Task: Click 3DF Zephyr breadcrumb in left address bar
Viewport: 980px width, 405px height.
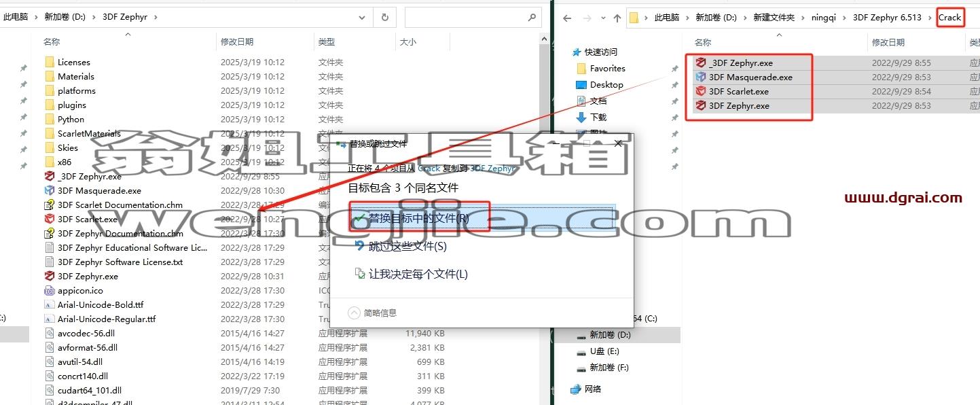Action: coord(125,17)
